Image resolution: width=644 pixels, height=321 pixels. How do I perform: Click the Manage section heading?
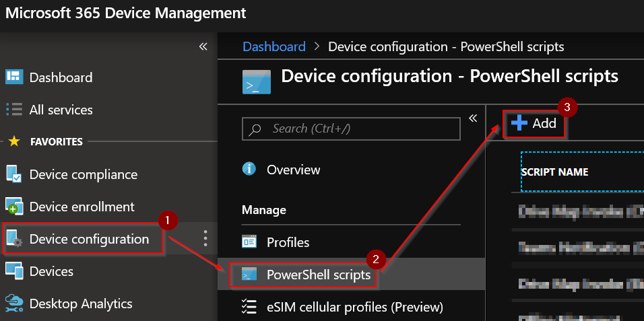point(263,210)
